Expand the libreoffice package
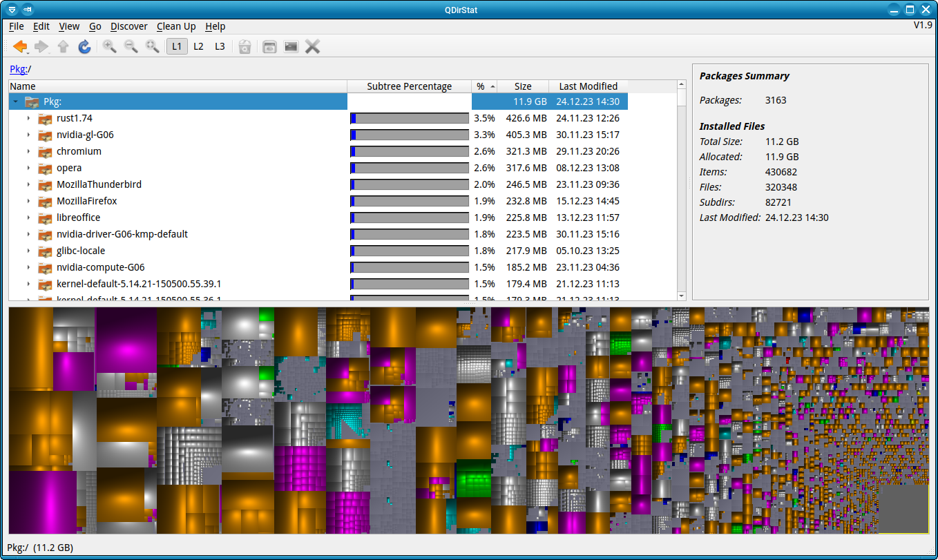This screenshot has height=560, width=938. pyautogui.click(x=28, y=218)
